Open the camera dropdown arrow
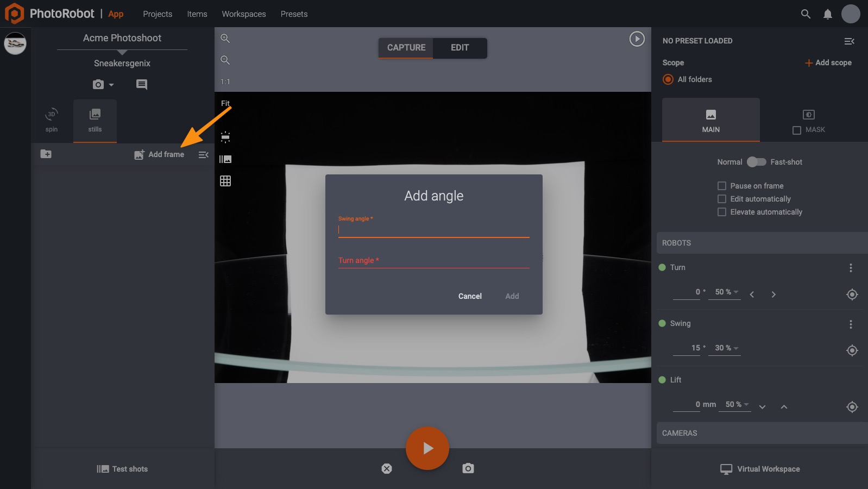Screen dimensions: 868x489 point(111,85)
